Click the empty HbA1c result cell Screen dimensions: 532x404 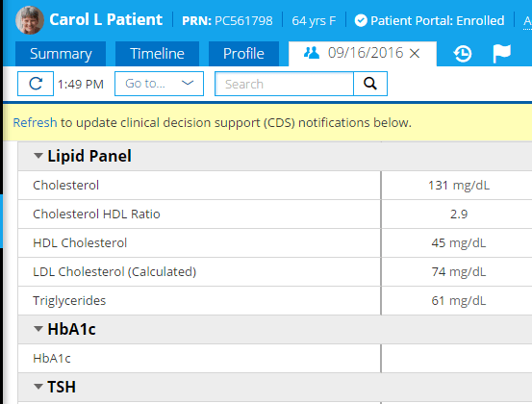point(456,358)
